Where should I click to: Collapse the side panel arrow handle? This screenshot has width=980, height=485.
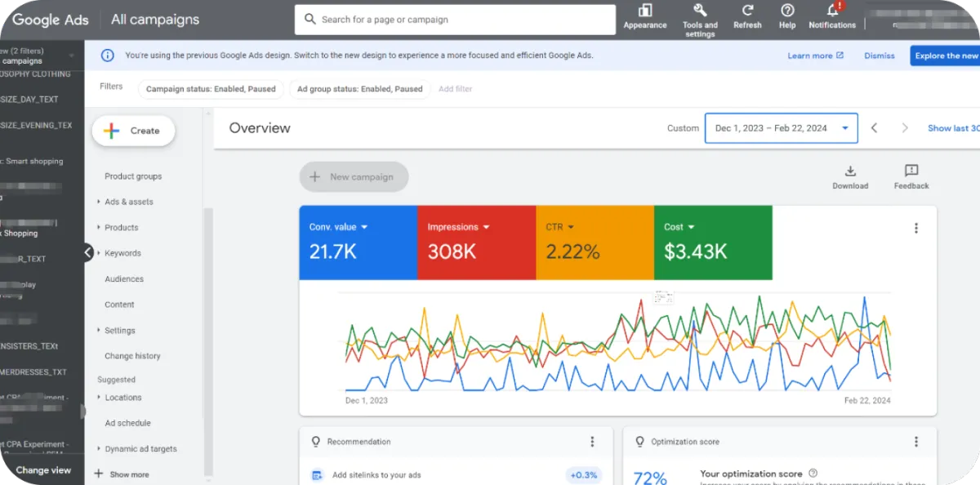tap(88, 253)
